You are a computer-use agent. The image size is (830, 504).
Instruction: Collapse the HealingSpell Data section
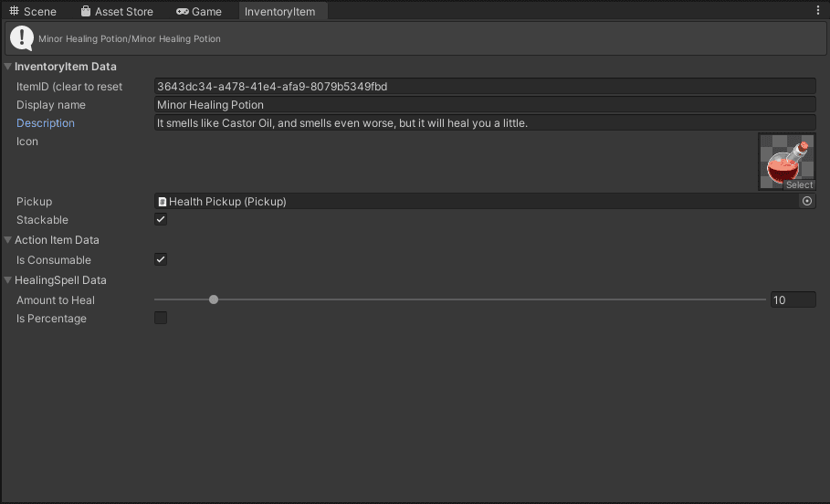[x=8, y=280]
